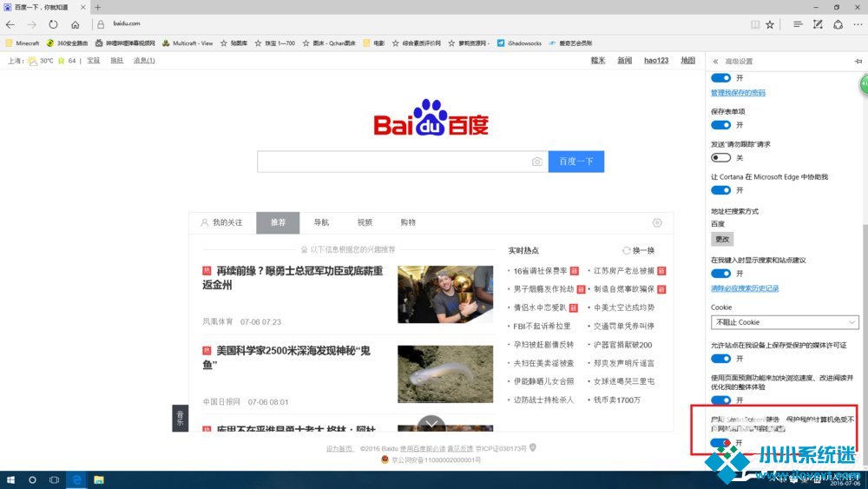
Task: Go forward to next page
Action: [x=31, y=24]
